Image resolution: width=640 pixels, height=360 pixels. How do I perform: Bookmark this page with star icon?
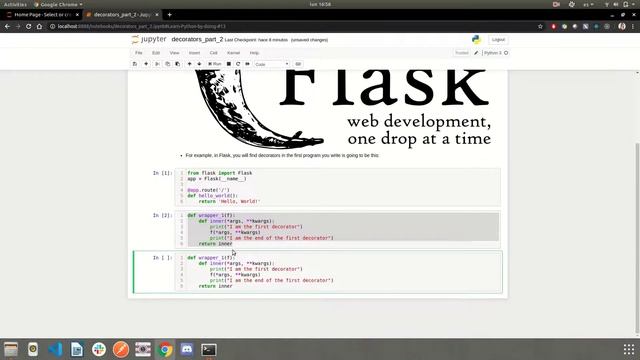[540, 27]
